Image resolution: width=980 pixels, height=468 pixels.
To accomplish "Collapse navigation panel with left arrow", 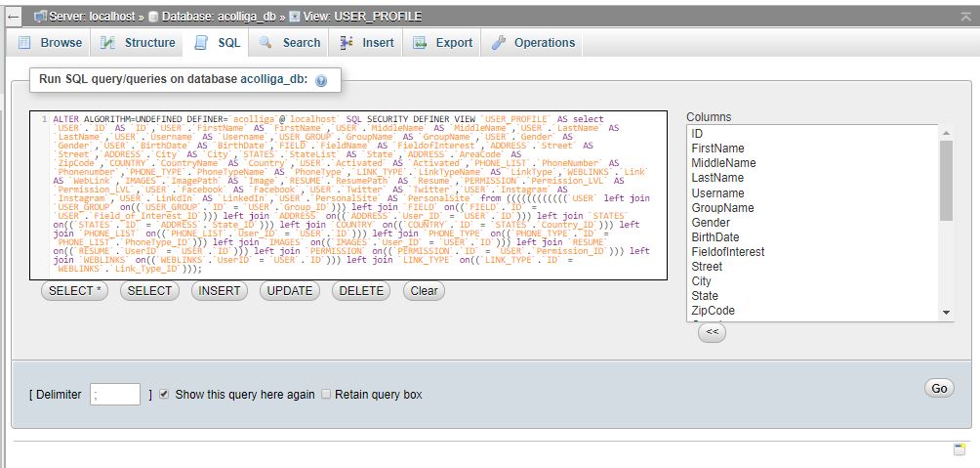I will (13, 17).
